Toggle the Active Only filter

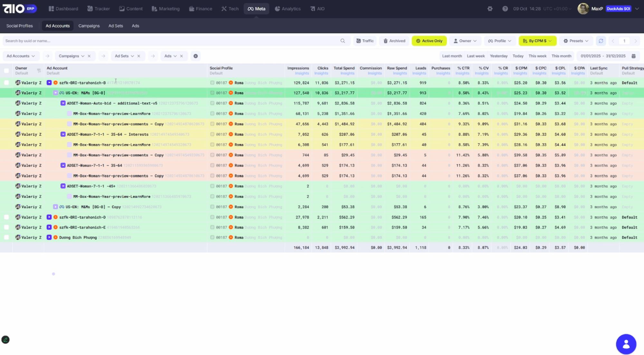click(x=429, y=41)
